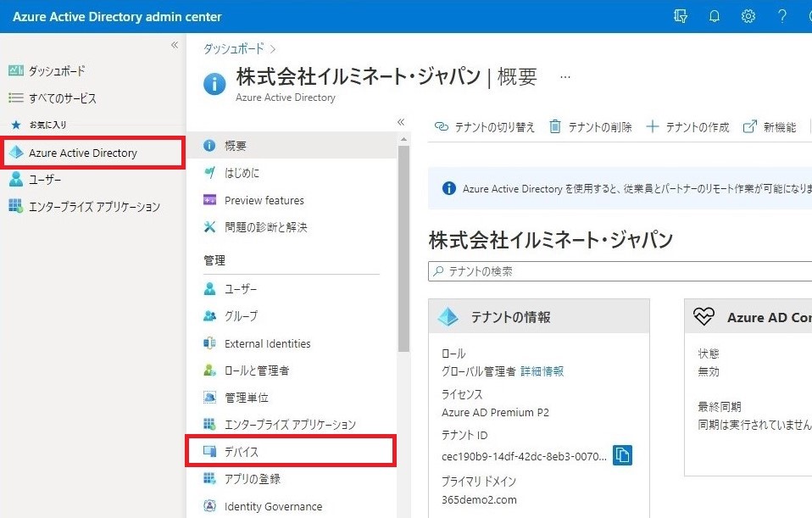Open デバイス menu item
Screen dimensions: 812x518
291,452
